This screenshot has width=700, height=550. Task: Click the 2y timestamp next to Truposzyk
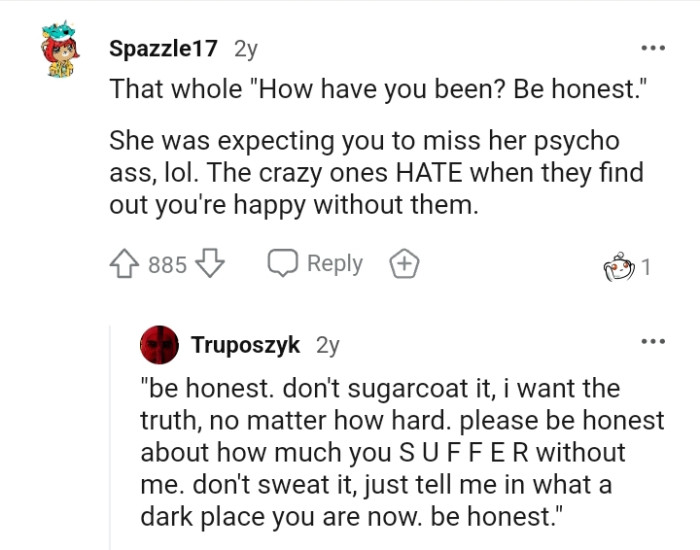[x=327, y=345]
